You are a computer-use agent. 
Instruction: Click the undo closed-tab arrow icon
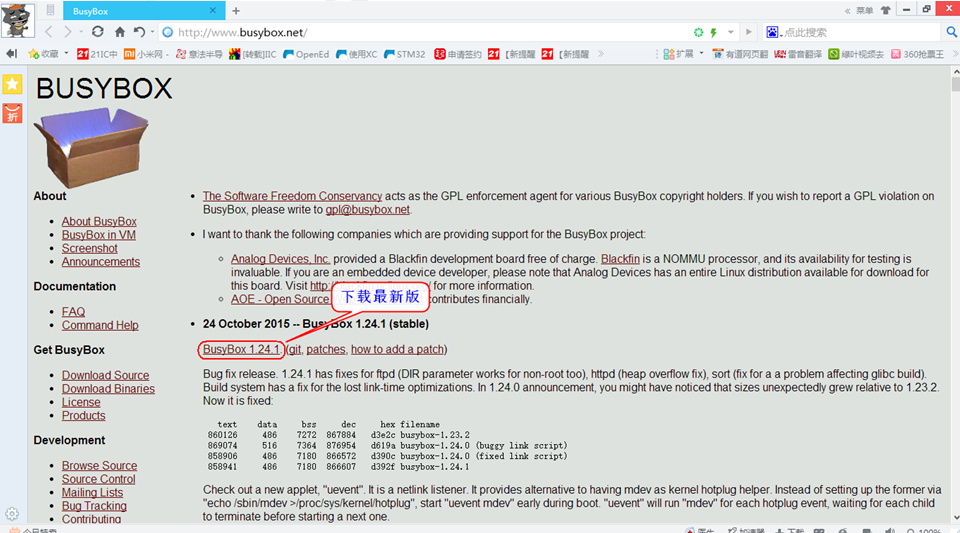140,32
